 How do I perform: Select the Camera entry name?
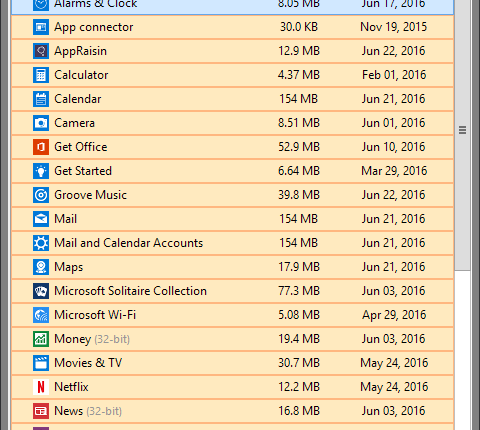pyautogui.click(x=74, y=123)
